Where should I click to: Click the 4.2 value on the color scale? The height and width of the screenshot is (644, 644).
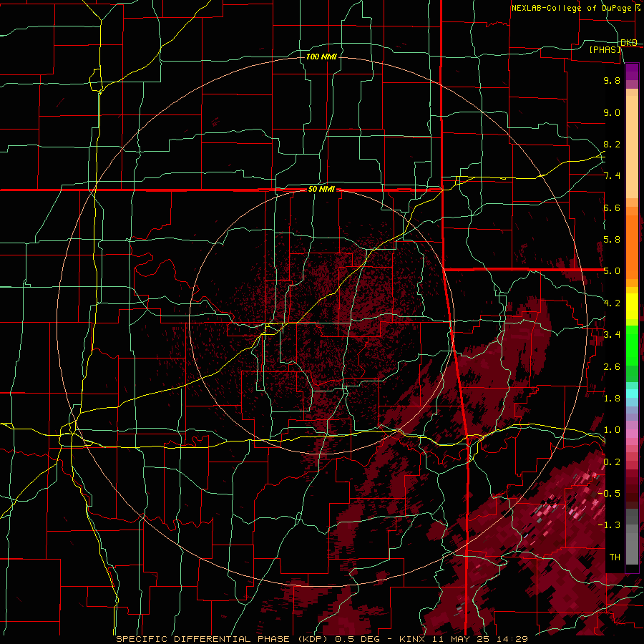tap(612, 303)
